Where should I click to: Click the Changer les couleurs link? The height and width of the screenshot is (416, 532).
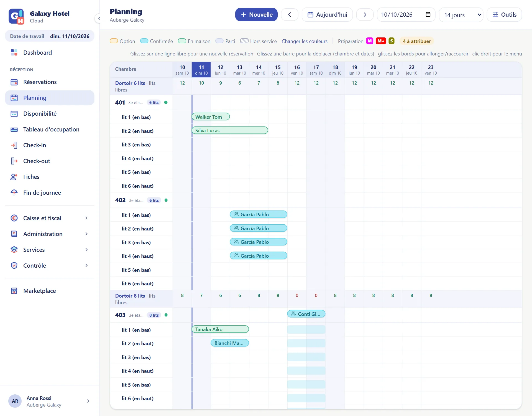point(305,41)
